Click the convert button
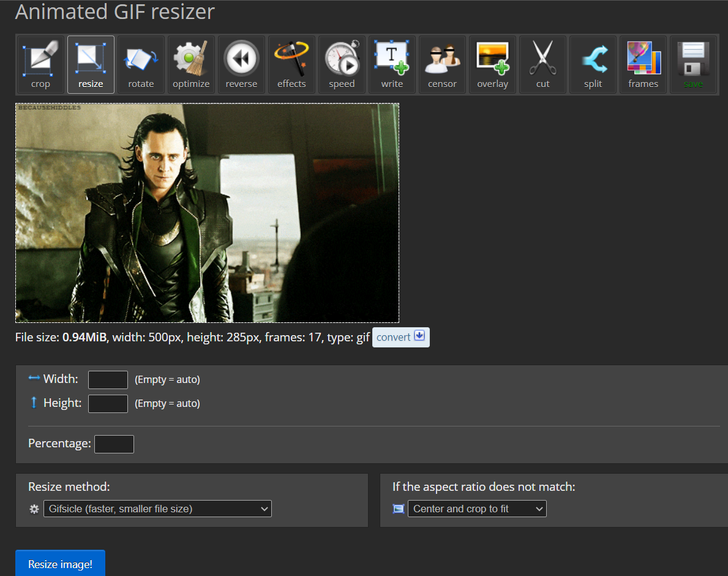Image resolution: width=728 pixels, height=576 pixels. tap(400, 337)
